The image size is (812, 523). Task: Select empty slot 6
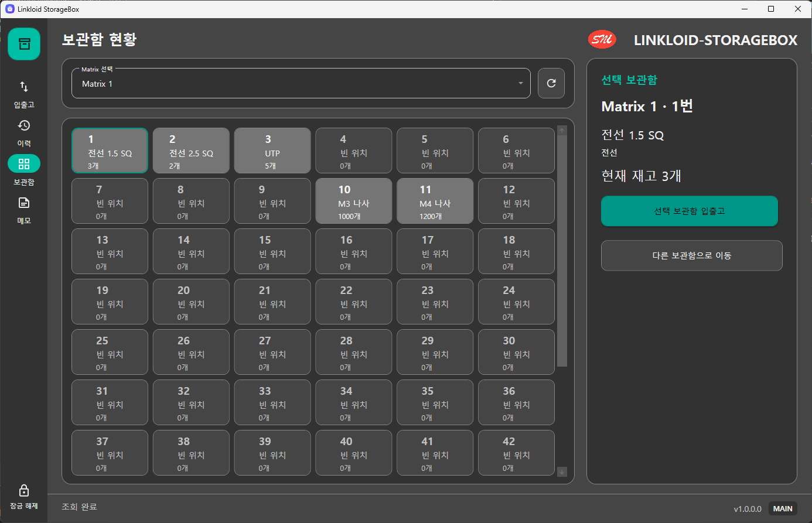[517, 151]
